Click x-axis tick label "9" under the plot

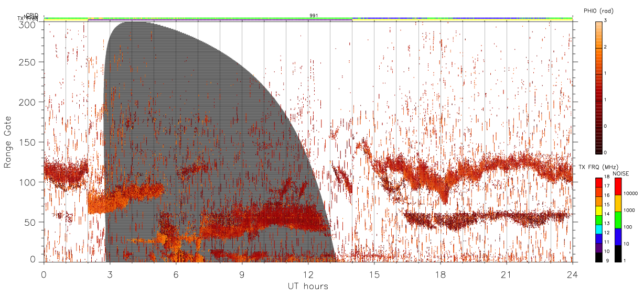coord(242,274)
